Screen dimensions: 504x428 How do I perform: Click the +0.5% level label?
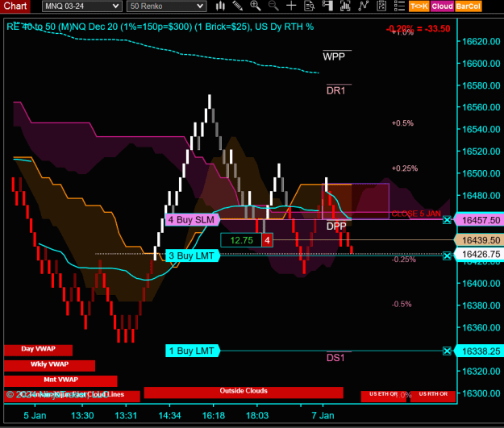coord(402,123)
